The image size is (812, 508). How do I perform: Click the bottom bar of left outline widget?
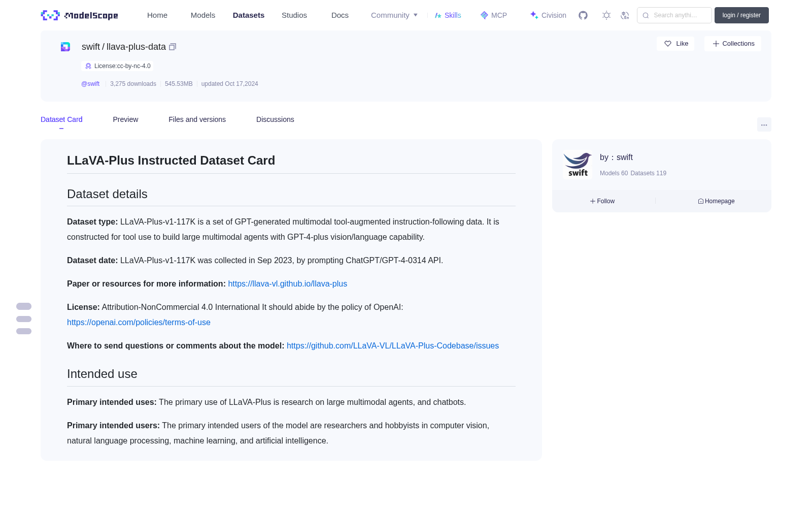(x=24, y=331)
